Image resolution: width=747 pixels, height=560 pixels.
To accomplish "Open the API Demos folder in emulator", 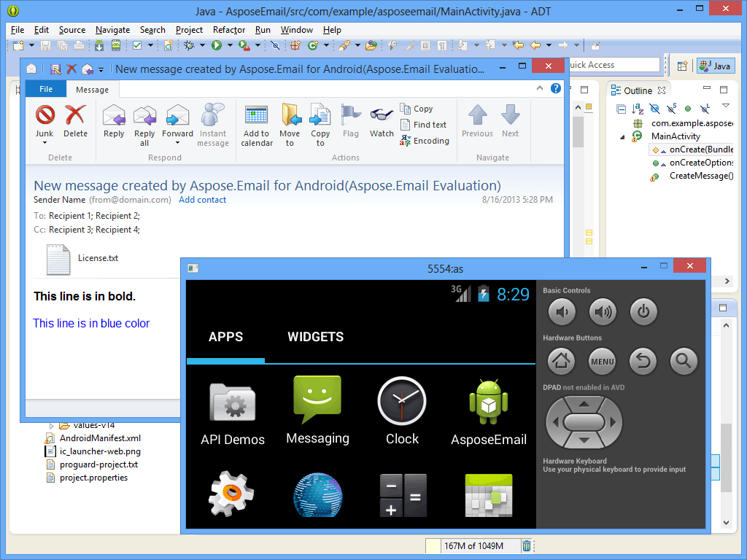I will click(x=233, y=414).
